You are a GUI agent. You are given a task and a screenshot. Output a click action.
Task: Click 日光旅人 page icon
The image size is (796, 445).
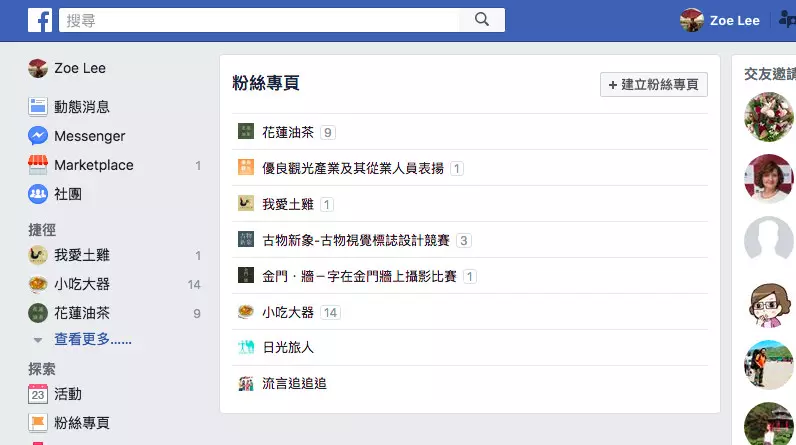[246, 347]
